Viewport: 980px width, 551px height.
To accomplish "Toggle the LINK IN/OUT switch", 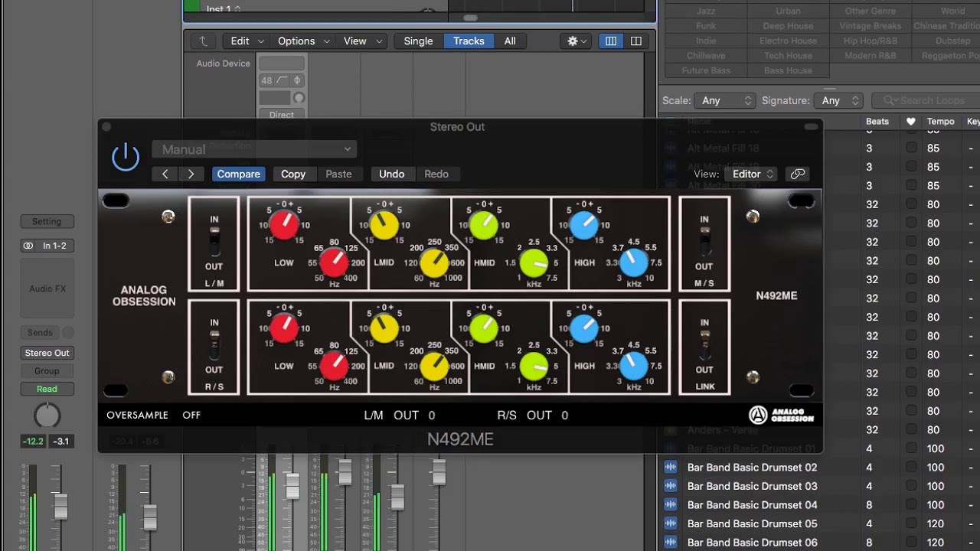I will point(704,346).
